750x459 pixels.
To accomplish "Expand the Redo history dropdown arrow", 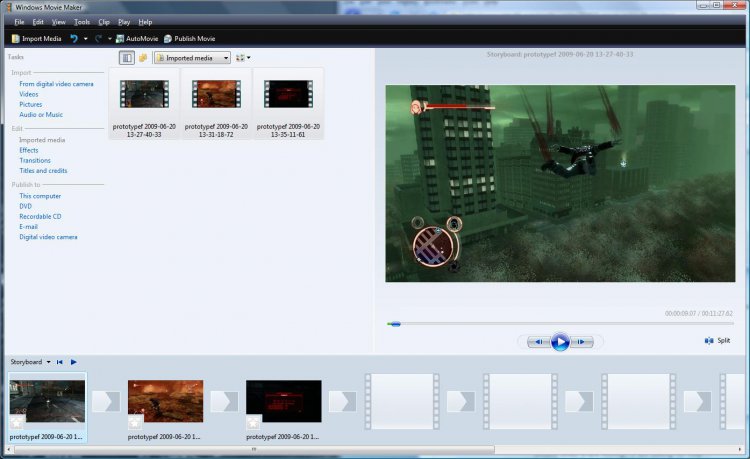I will pyautogui.click(x=110, y=39).
